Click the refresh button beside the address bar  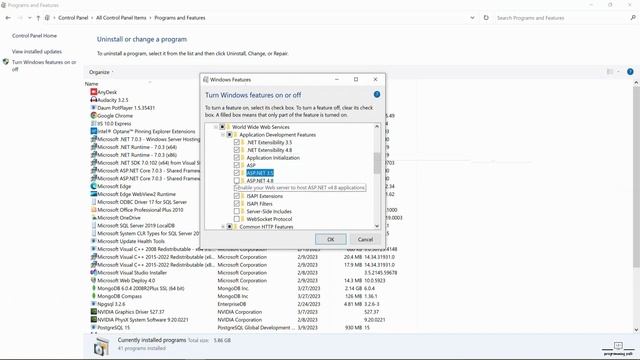pos(486,18)
